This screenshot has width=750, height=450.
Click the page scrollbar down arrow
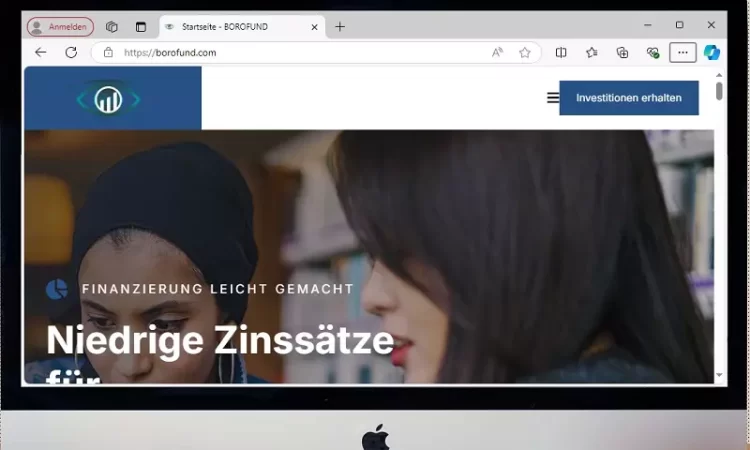pyautogui.click(x=719, y=375)
